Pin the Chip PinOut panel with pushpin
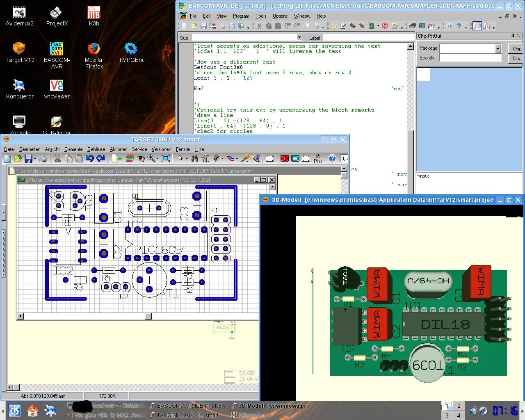The image size is (525, 420). (513, 36)
